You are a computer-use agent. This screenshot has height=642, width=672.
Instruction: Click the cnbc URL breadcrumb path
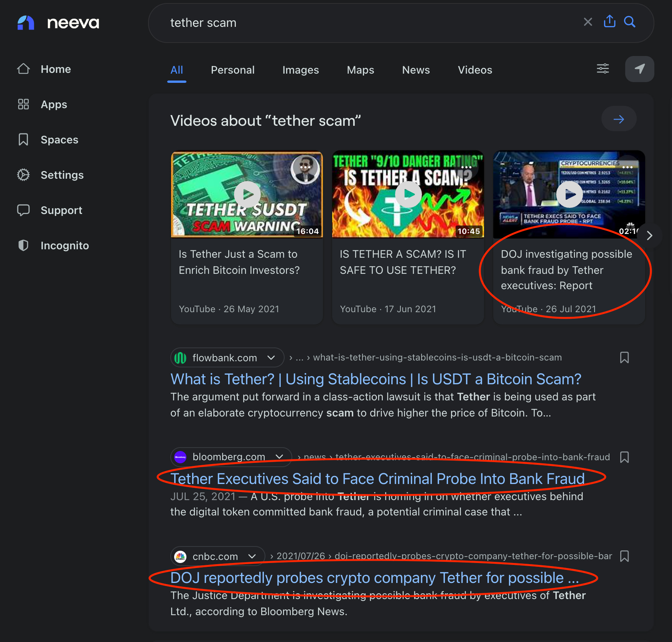[441, 556]
